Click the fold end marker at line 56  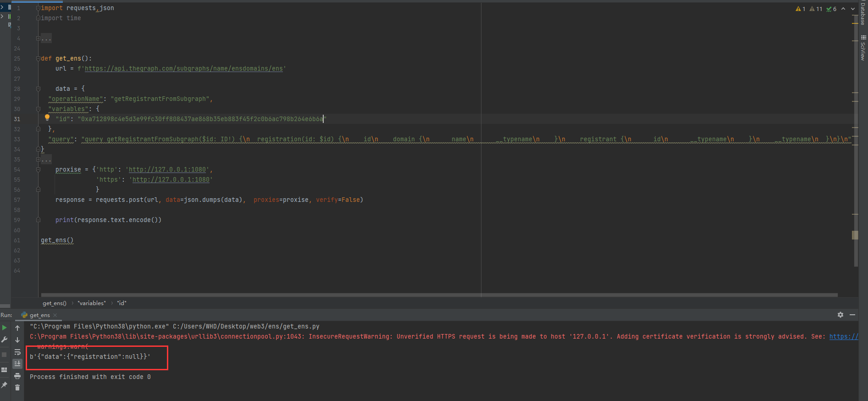[x=39, y=189]
